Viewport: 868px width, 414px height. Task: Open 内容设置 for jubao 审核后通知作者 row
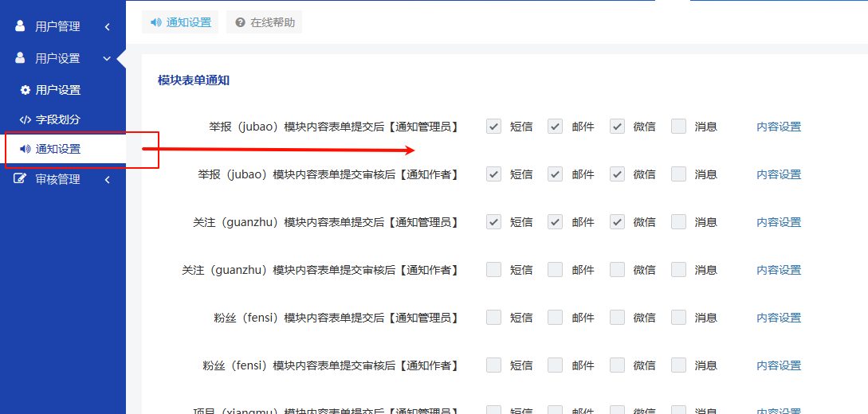coord(779,174)
